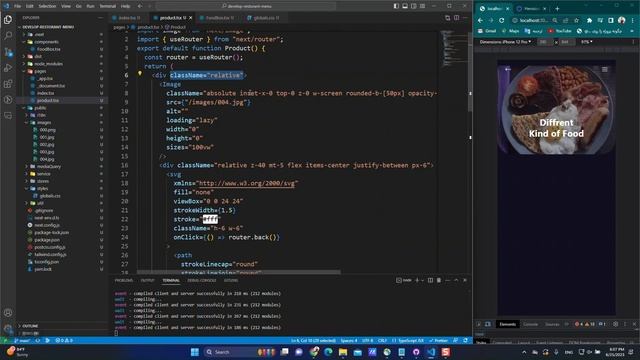Open the Extensions view
Image resolution: width=640 pixels, height=360 pixels.
(8, 84)
